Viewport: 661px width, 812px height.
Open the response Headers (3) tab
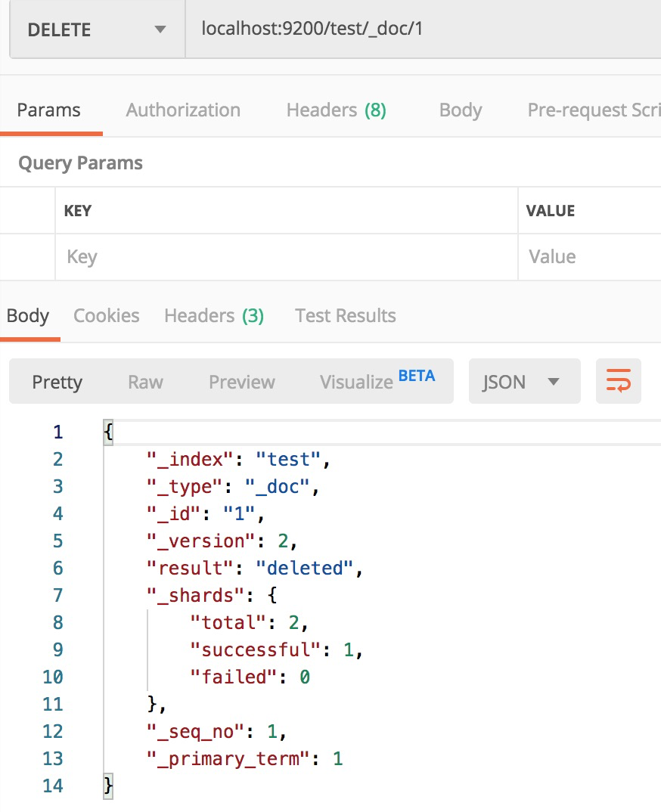click(214, 315)
